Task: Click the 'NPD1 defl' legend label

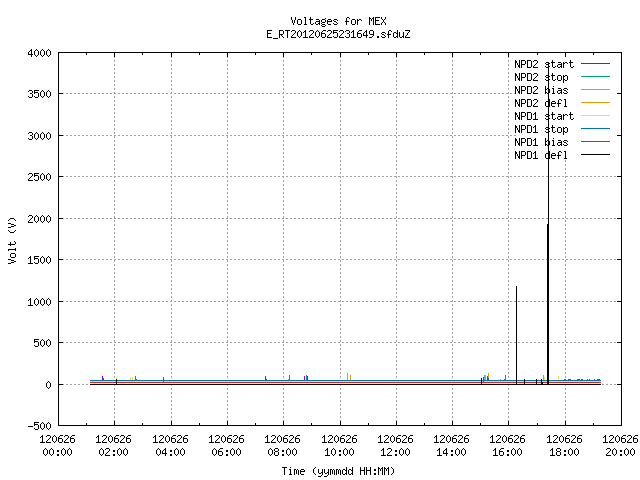Action: pos(541,156)
